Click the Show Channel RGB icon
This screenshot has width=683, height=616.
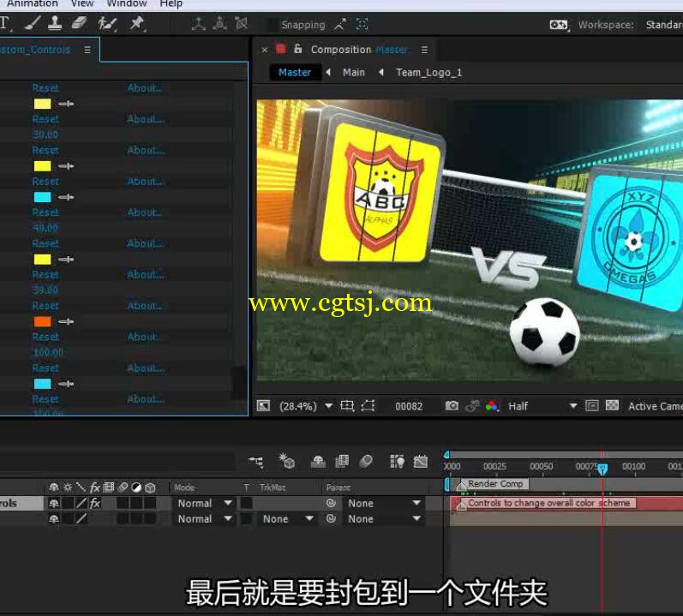pos(492,406)
